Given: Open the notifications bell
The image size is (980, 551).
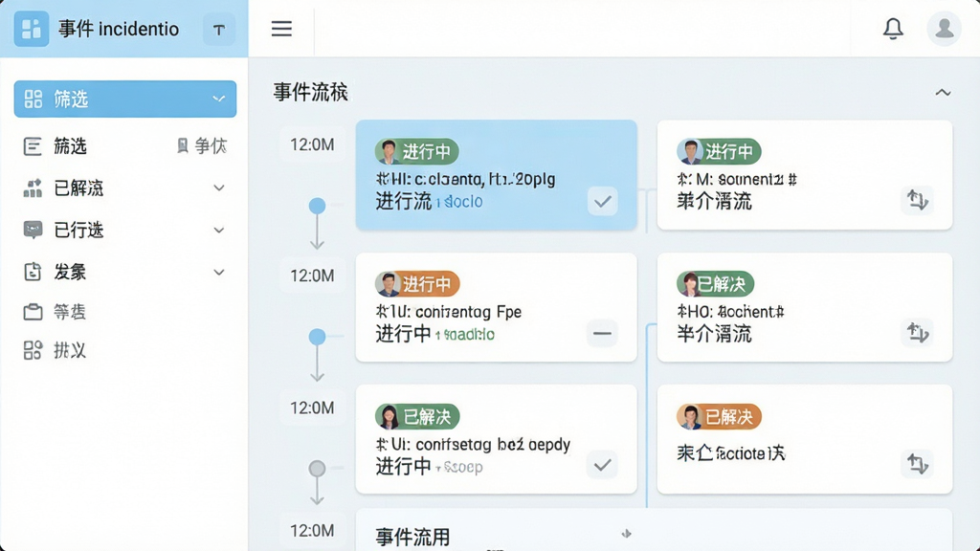Looking at the screenshot, I should (x=893, y=28).
